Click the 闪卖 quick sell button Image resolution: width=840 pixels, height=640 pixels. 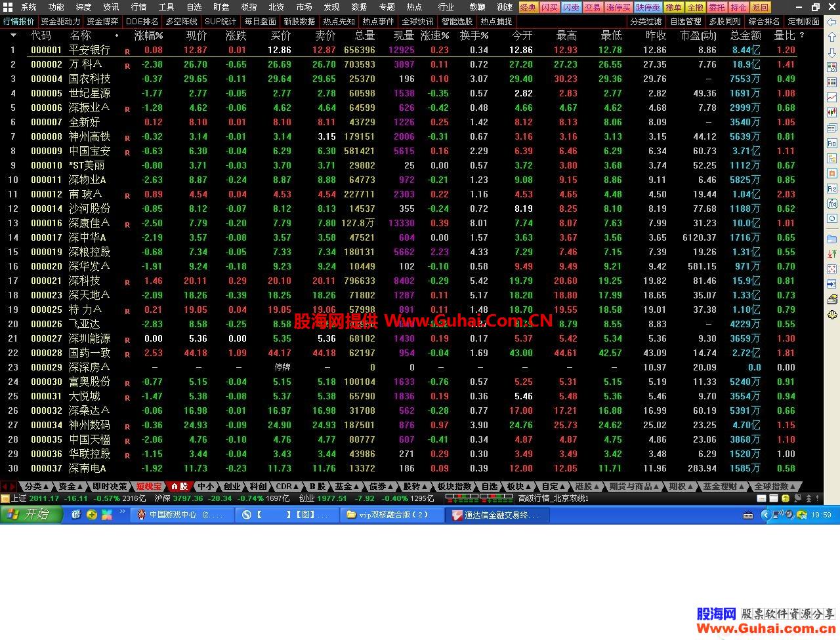pyautogui.click(x=572, y=7)
